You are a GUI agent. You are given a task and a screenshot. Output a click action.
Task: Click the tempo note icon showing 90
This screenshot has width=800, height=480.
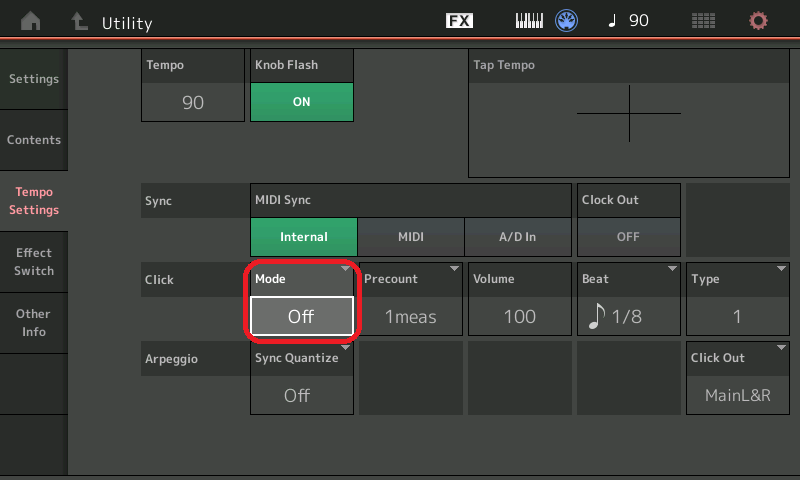click(x=627, y=21)
